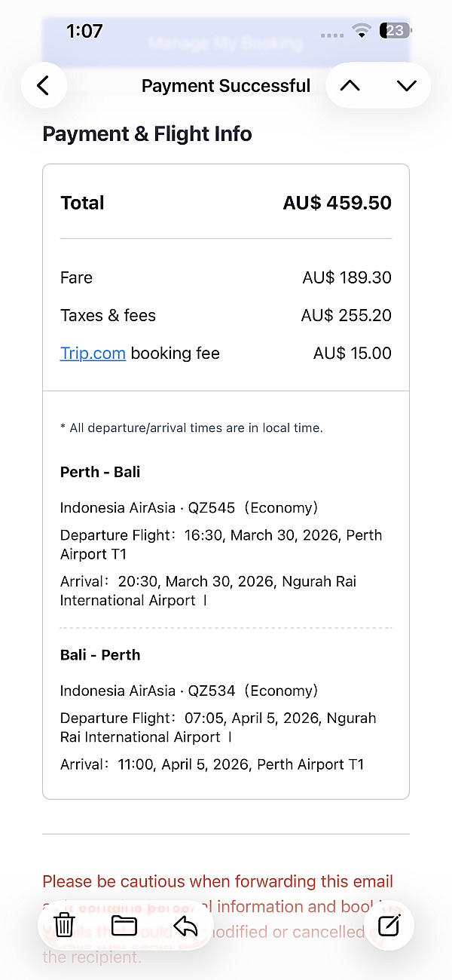Viewport: 452px width, 980px height.
Task: Go to next email with down chevron
Action: [406, 86]
